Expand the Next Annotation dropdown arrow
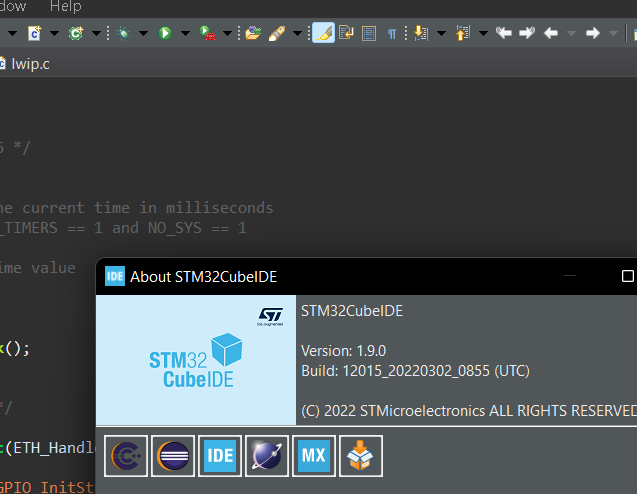The image size is (637, 494). point(442,33)
